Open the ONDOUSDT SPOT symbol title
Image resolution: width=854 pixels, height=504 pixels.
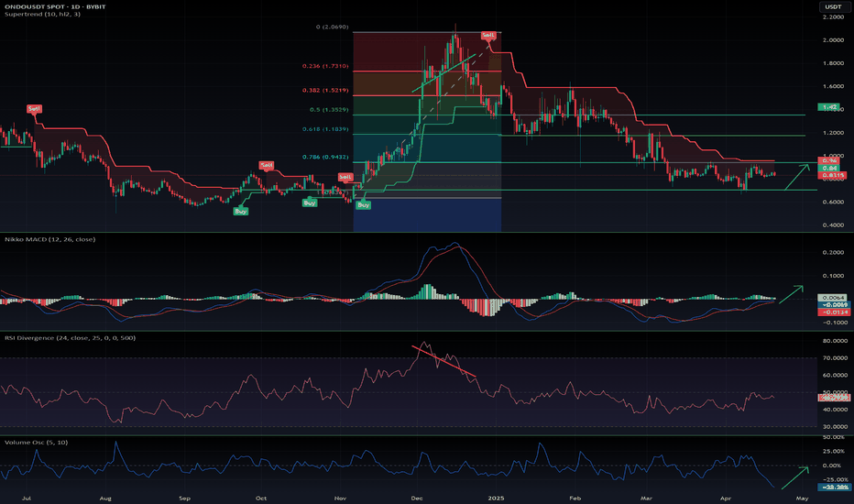pos(55,6)
